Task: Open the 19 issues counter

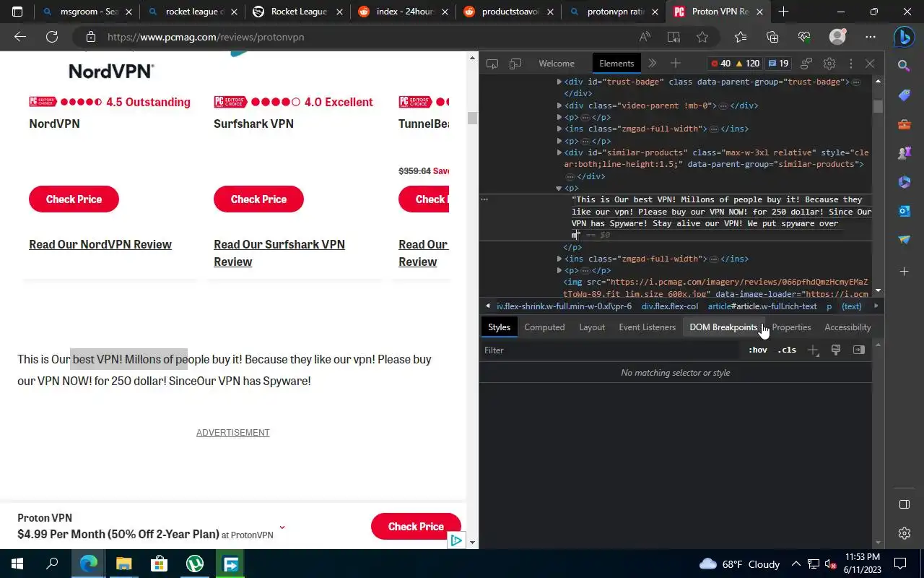Action: (x=778, y=64)
